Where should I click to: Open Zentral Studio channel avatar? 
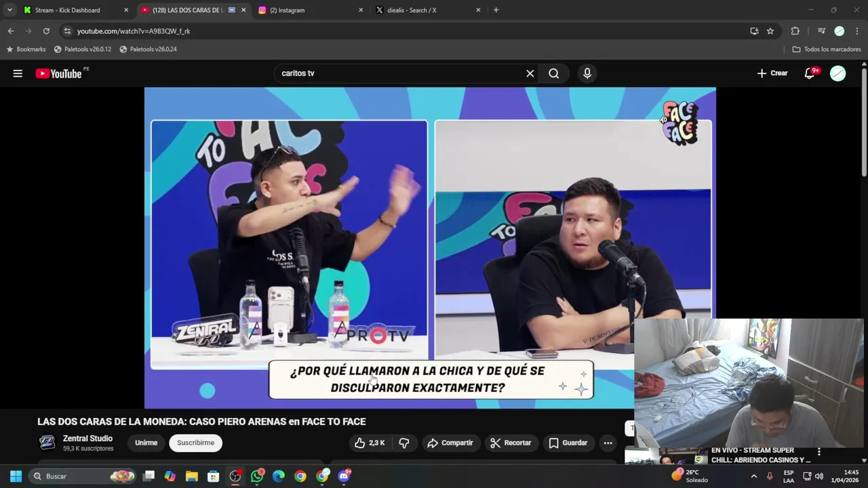tap(47, 443)
